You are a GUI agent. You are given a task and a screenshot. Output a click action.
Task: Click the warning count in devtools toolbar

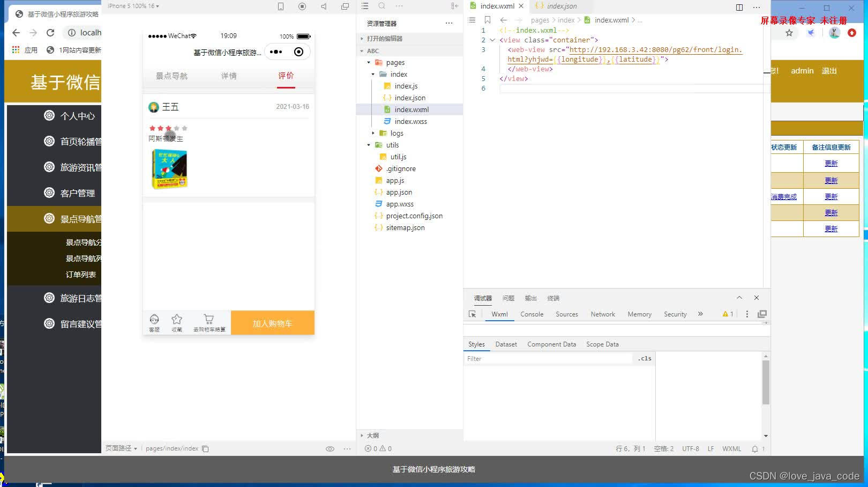pos(728,314)
